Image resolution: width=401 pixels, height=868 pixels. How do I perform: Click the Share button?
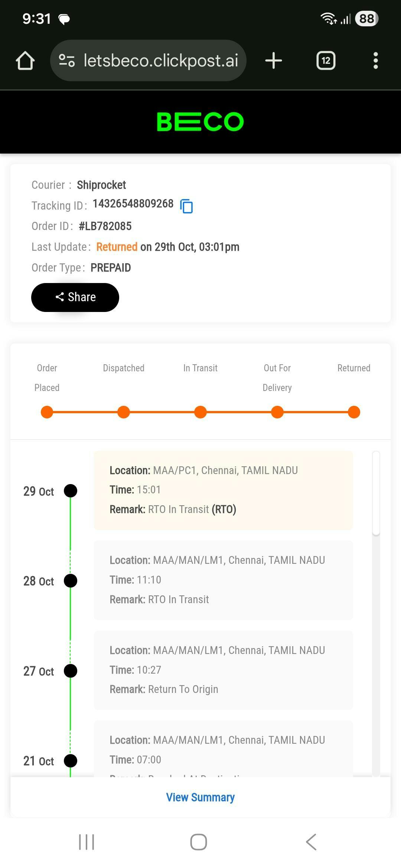pyautogui.click(x=75, y=297)
